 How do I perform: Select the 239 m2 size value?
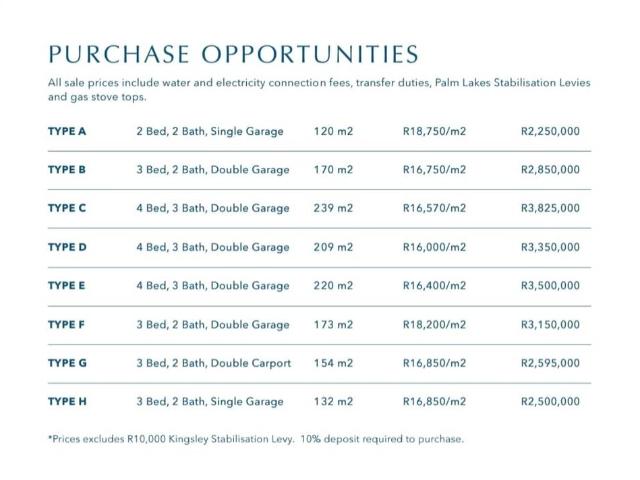pyautogui.click(x=333, y=208)
